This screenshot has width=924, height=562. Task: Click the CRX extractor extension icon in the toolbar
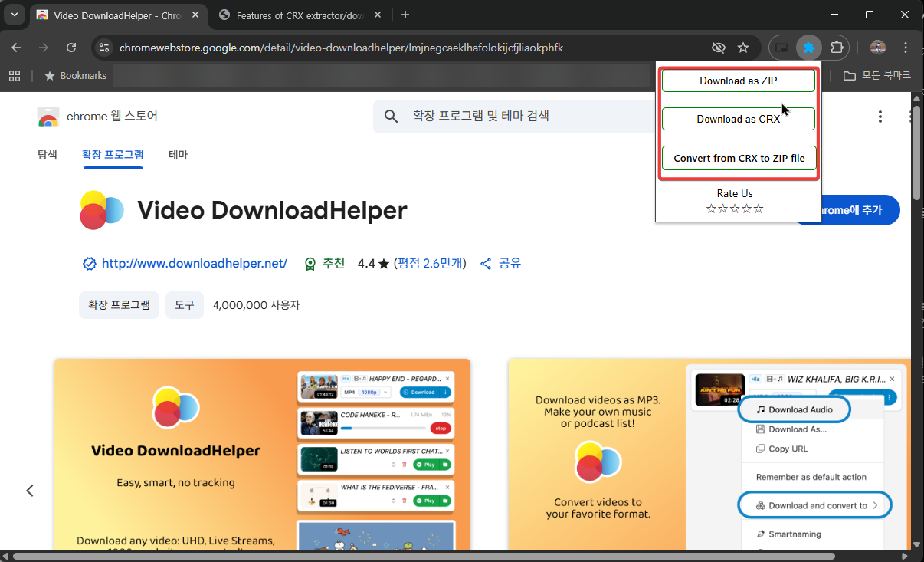(x=809, y=48)
